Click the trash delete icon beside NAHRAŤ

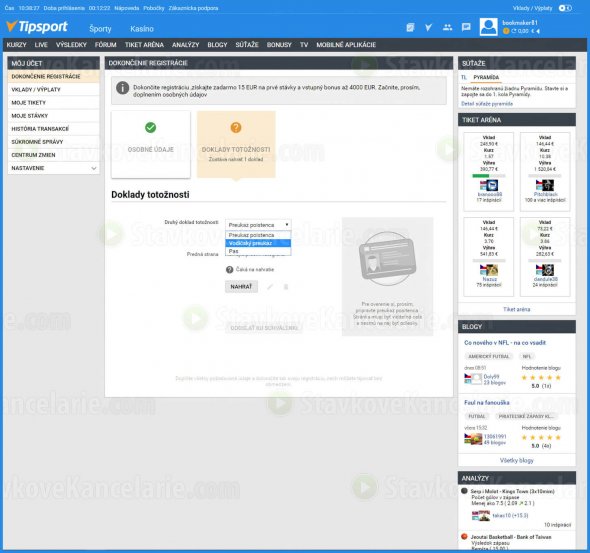coord(286,287)
